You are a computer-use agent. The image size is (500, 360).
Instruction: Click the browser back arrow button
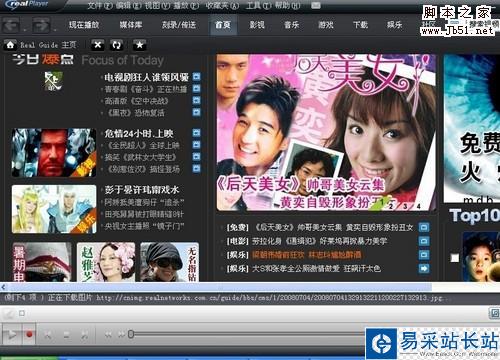[10, 25]
